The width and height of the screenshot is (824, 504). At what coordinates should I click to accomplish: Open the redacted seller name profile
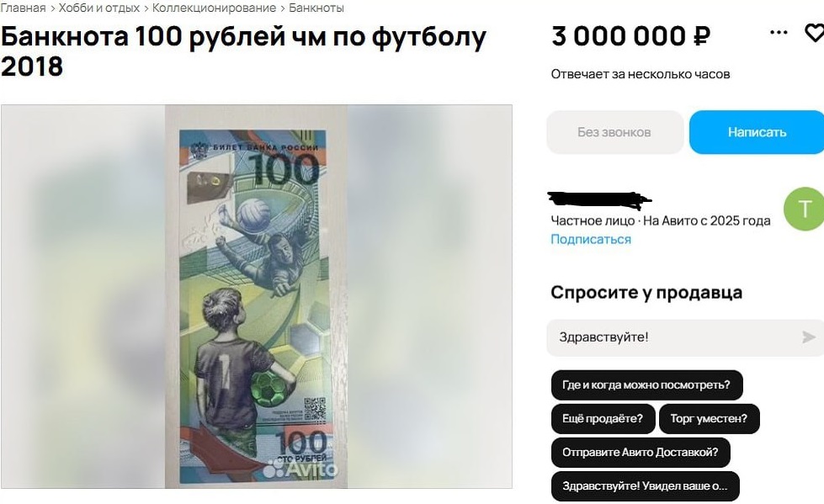click(x=599, y=199)
